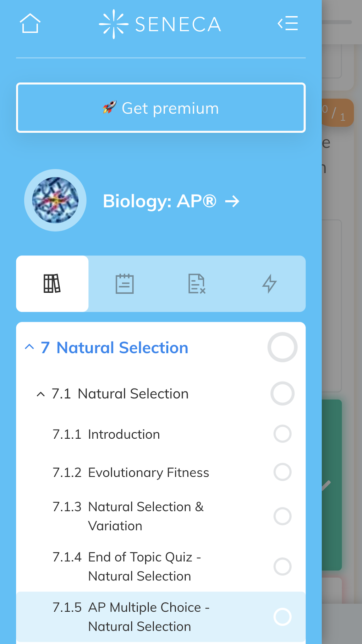This screenshot has height=644, width=362.
Task: Open the notepad assignments icon
Action: point(125,283)
